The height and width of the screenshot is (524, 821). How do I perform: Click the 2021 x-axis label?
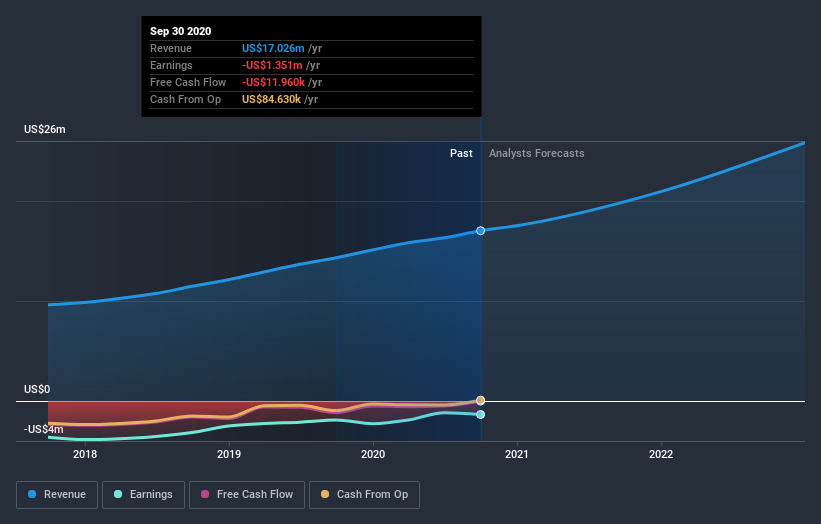pos(517,454)
